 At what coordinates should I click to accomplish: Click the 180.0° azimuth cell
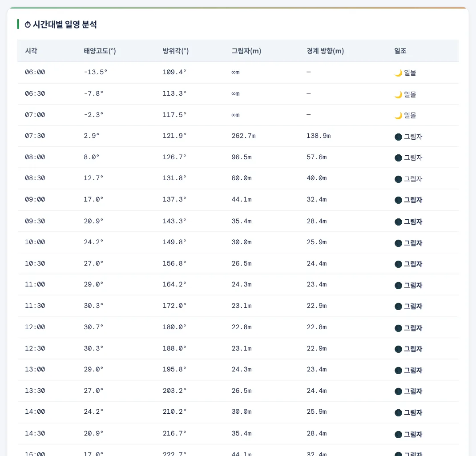(x=174, y=327)
